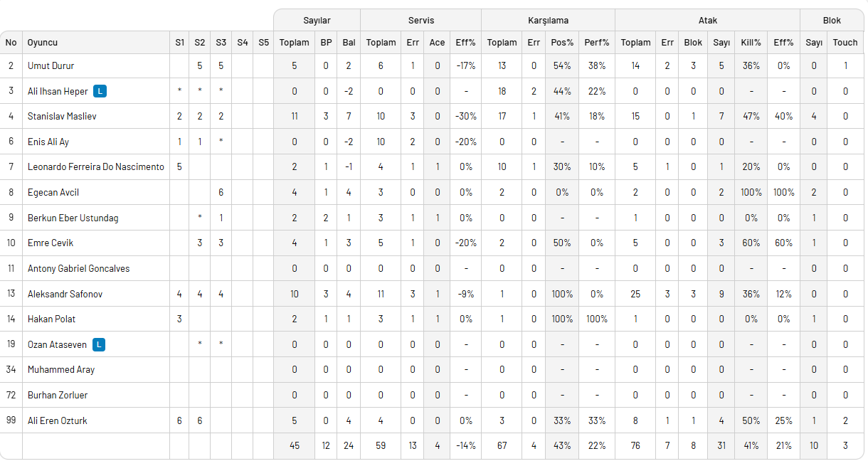Sort by the Ace column header
Image resolution: width=868 pixels, height=466 pixels.
[437, 43]
